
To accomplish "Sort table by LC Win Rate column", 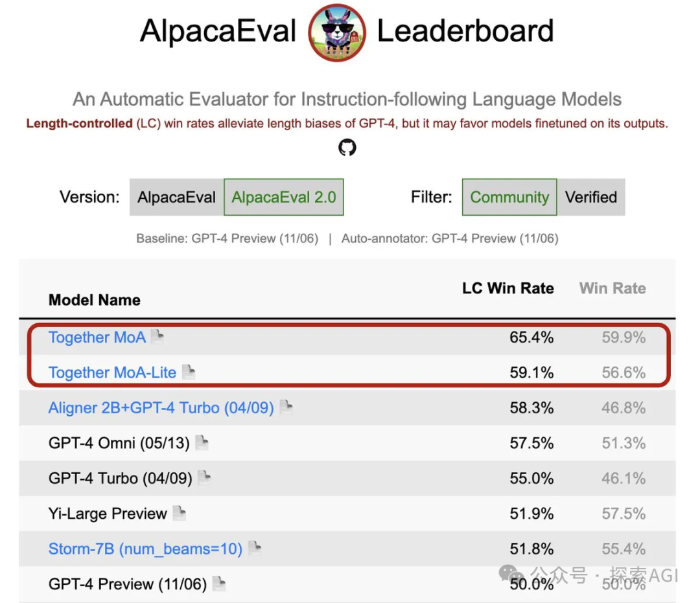I will [x=508, y=288].
